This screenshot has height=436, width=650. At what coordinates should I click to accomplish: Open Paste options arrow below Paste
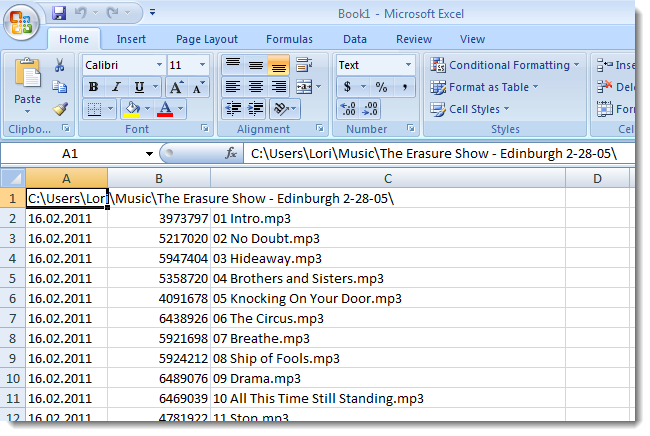27,111
